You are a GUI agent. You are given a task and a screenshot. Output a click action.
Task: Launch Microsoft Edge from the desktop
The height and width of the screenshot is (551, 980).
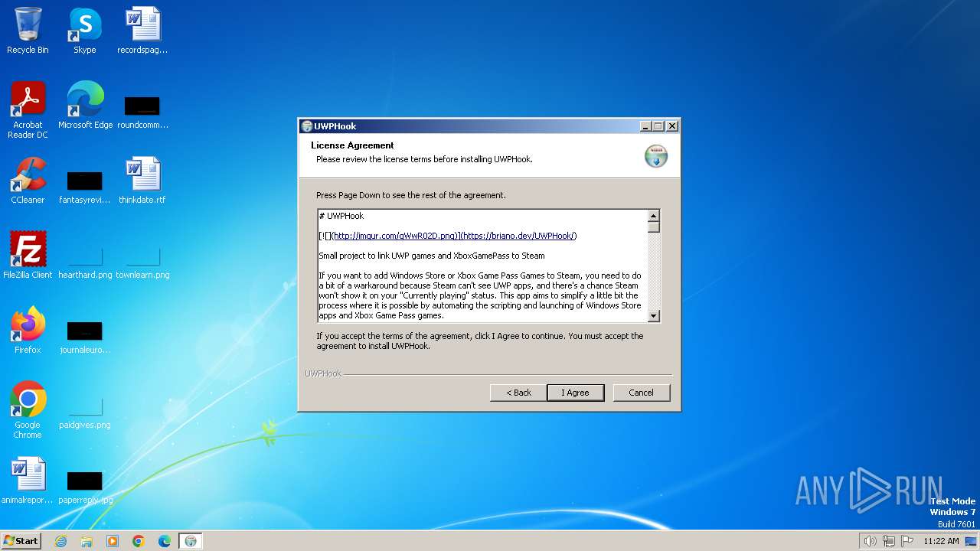85,106
